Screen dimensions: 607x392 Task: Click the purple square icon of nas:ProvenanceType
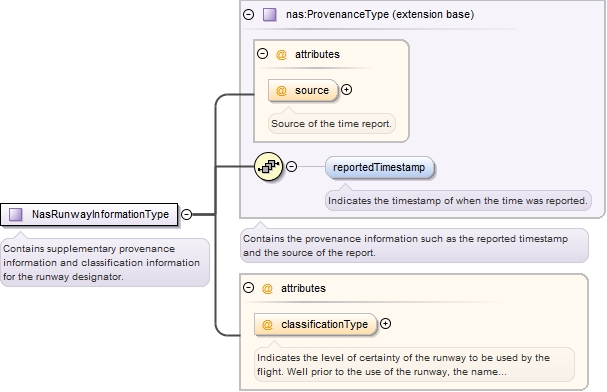point(269,15)
